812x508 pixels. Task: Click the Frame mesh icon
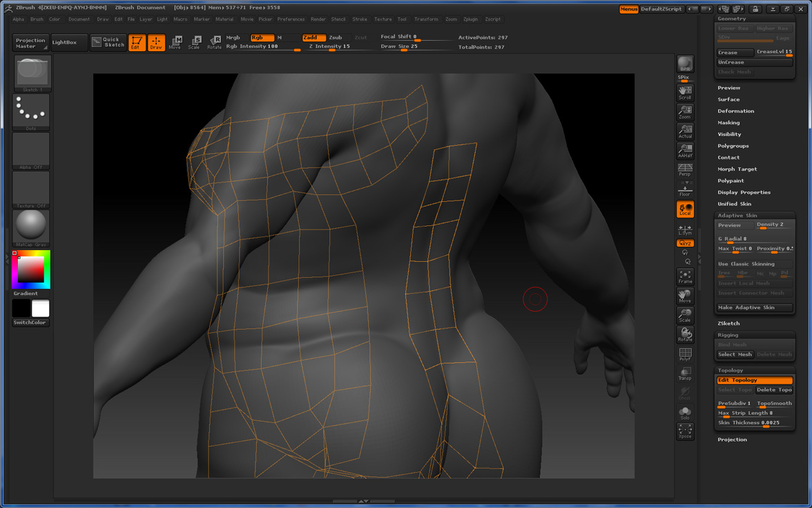685,276
